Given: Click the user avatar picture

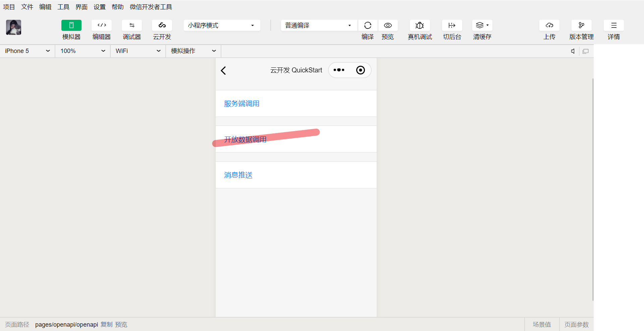Looking at the screenshot, I should [13, 27].
